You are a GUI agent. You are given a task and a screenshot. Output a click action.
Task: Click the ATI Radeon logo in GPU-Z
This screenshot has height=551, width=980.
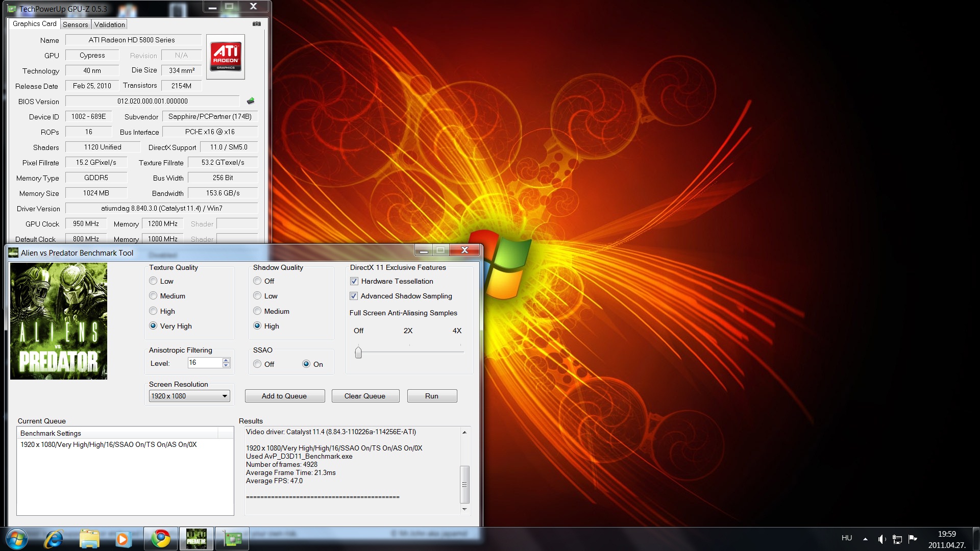[x=226, y=57]
